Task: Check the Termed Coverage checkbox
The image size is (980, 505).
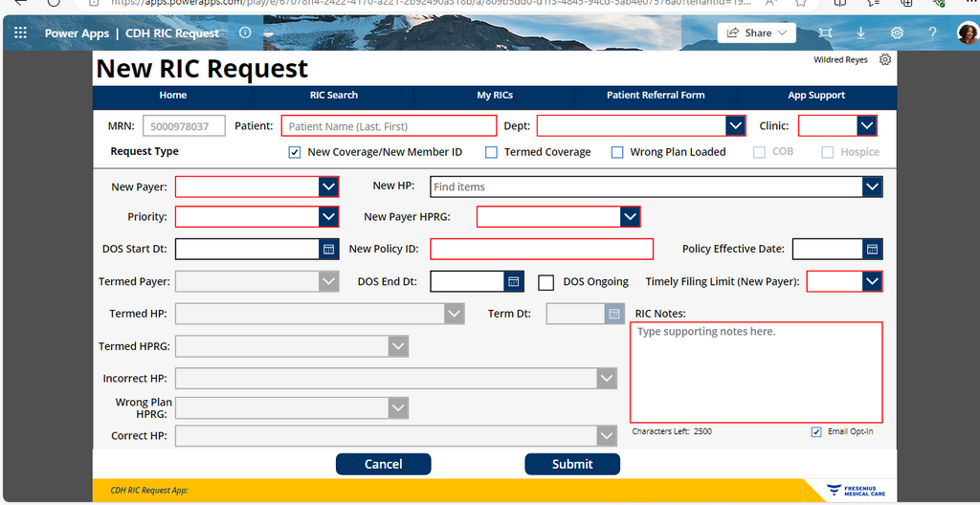Action: tap(492, 152)
